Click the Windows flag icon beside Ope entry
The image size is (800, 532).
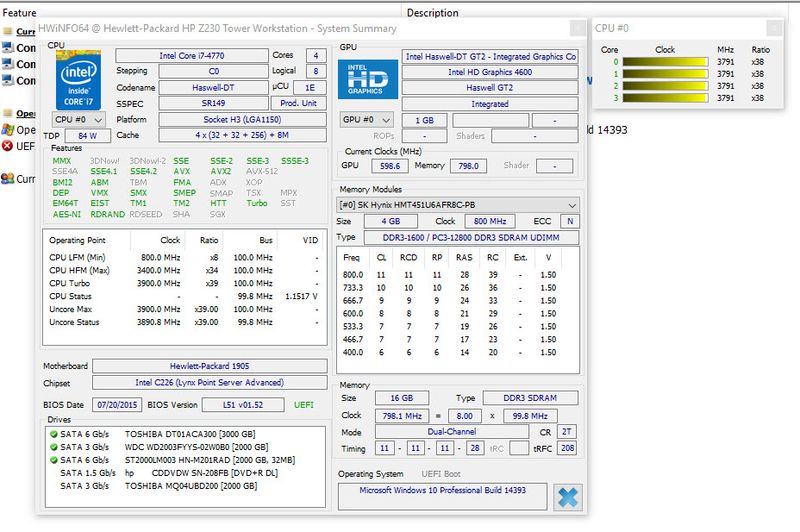[x=7, y=130]
